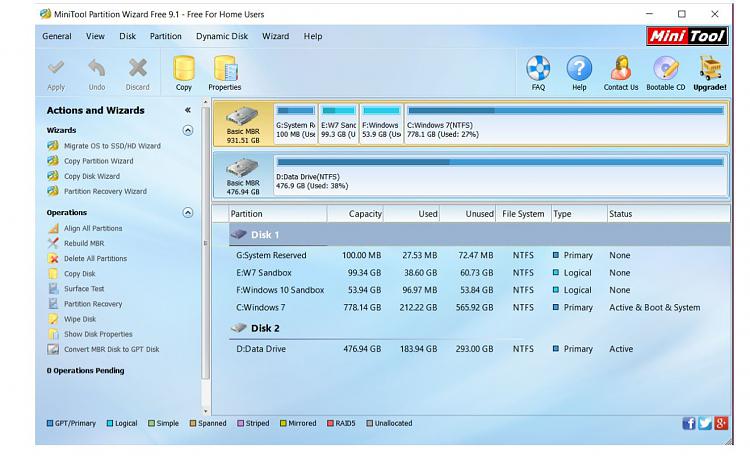Image resolution: width=750 pixels, height=456 pixels.
Task: Click the Partition Recovery Wizard icon
Action: (x=53, y=191)
